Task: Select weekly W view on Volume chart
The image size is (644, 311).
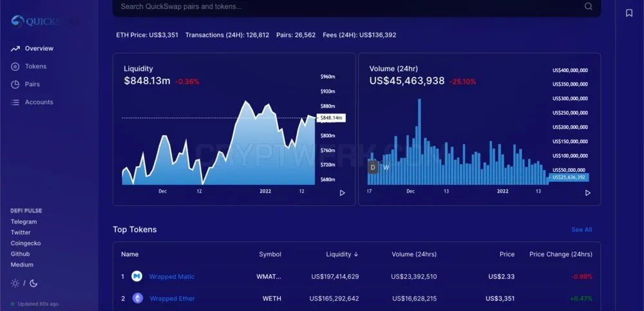Action: (x=386, y=167)
